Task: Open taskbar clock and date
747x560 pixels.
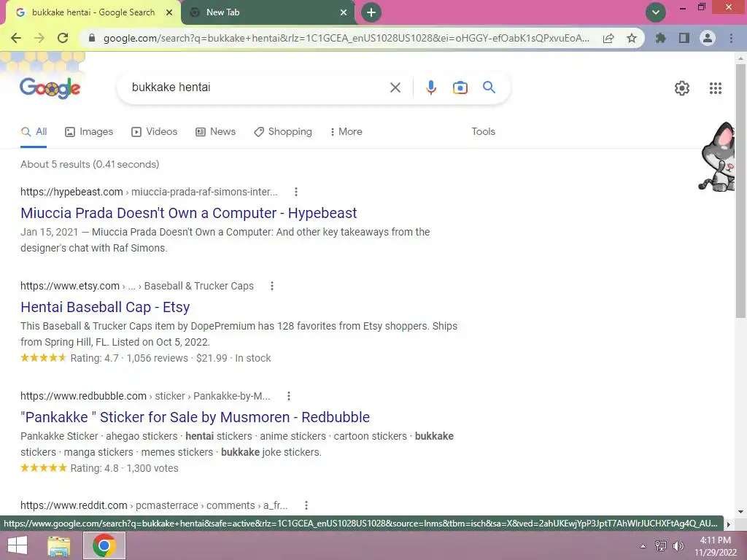Action: click(x=715, y=546)
